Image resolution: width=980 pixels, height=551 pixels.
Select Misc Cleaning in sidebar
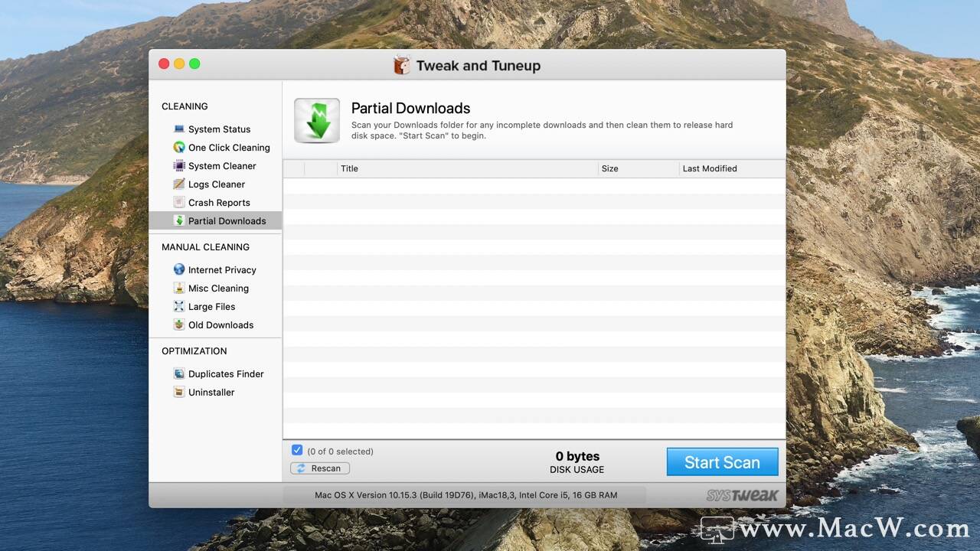click(218, 289)
